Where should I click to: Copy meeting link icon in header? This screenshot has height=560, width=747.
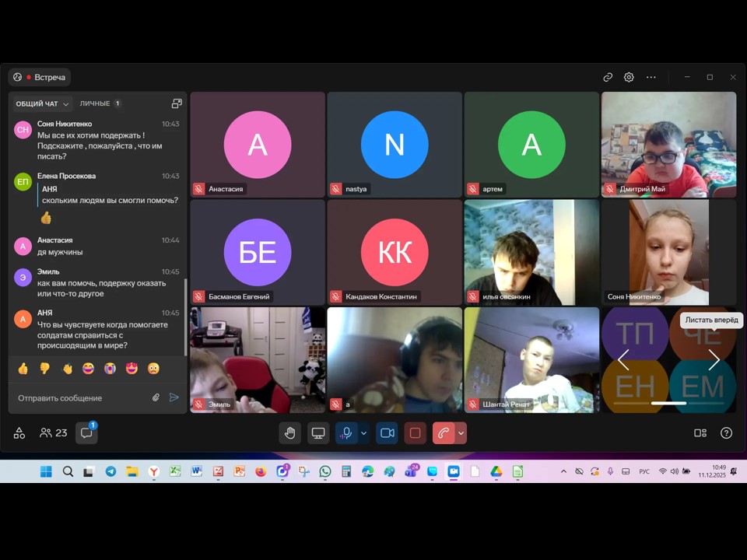(608, 77)
